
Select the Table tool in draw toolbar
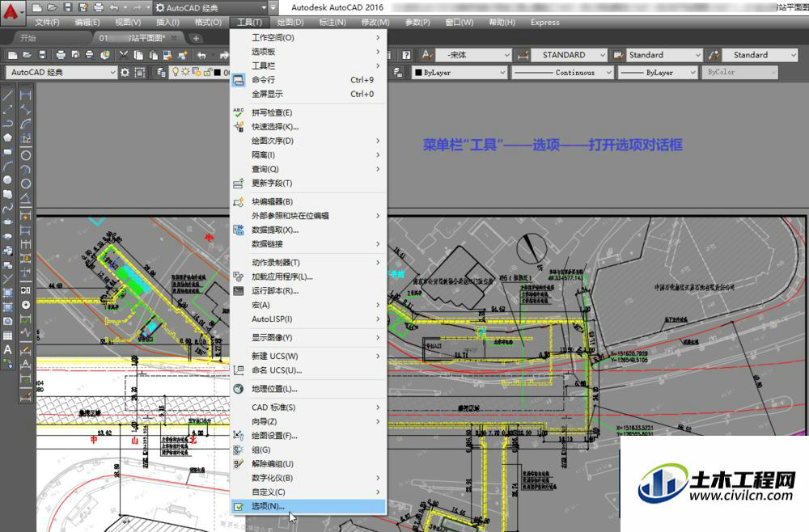[8, 336]
